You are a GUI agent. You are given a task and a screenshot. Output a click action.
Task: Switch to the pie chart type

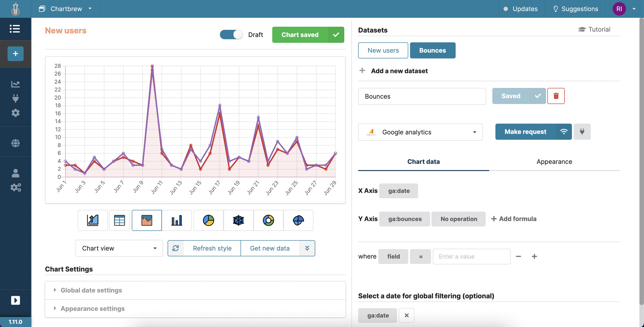208,220
